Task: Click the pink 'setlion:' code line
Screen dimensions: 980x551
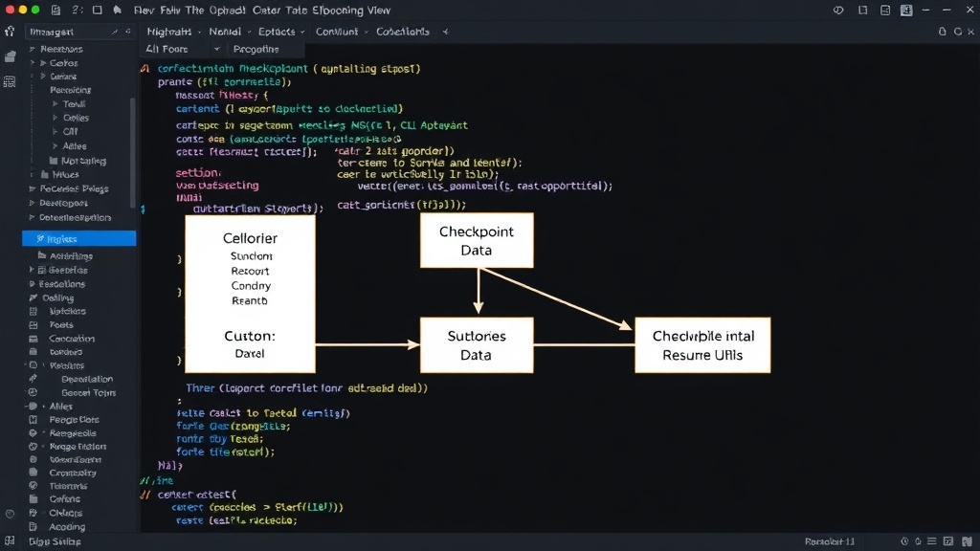Action: [198, 173]
